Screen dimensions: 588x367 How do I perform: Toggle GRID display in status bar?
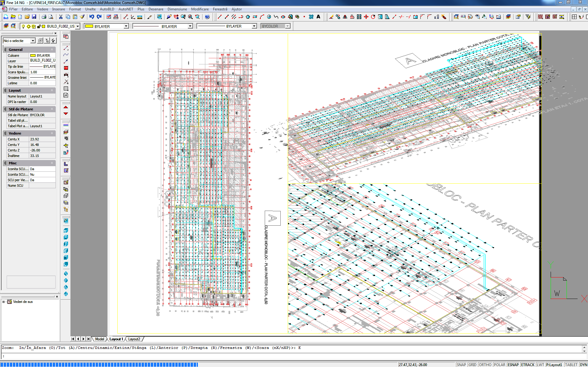[472, 365]
